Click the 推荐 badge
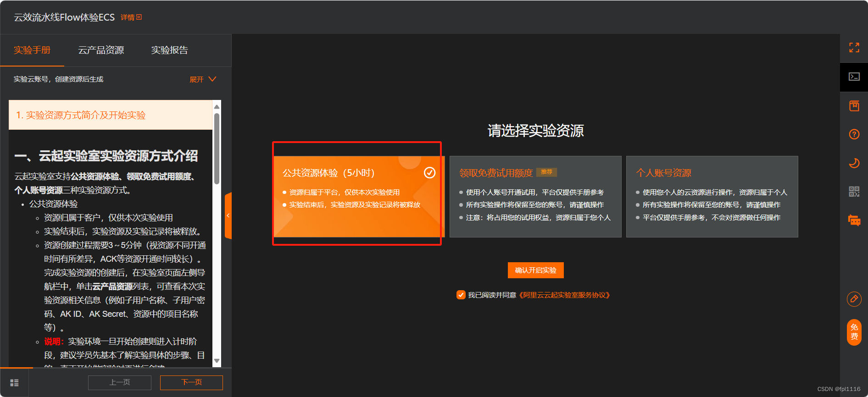The width and height of the screenshot is (868, 397). click(546, 172)
